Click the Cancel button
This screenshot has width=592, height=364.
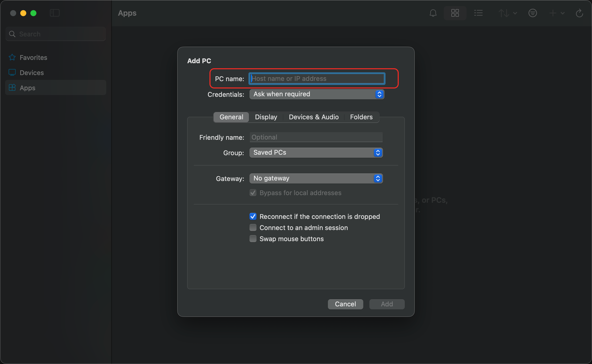pyautogui.click(x=345, y=304)
